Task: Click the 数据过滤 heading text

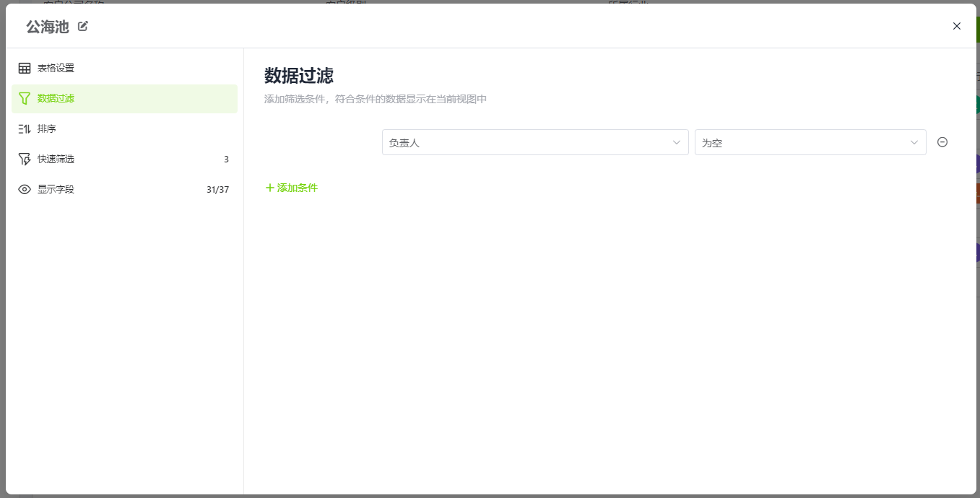Action: point(299,76)
